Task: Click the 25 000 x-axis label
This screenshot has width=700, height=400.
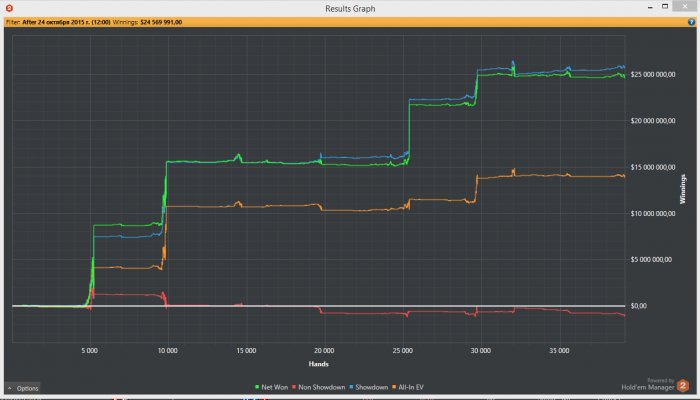Action: 403,351
